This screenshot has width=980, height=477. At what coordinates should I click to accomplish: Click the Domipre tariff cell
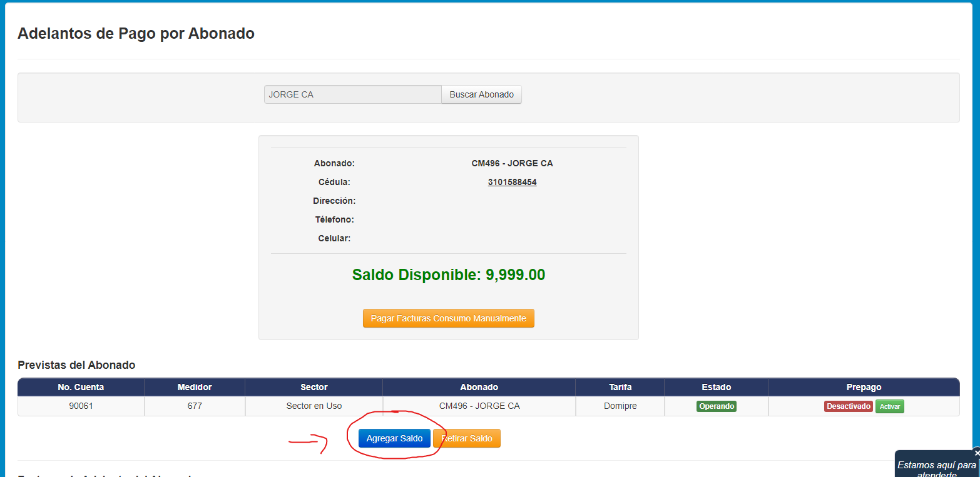coord(620,406)
